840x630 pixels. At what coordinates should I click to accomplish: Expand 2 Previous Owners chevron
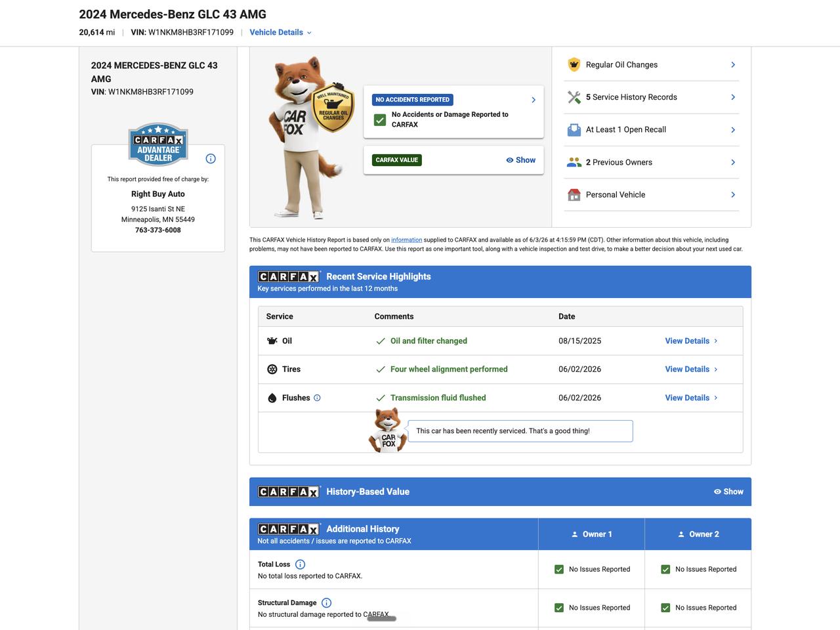tap(733, 162)
